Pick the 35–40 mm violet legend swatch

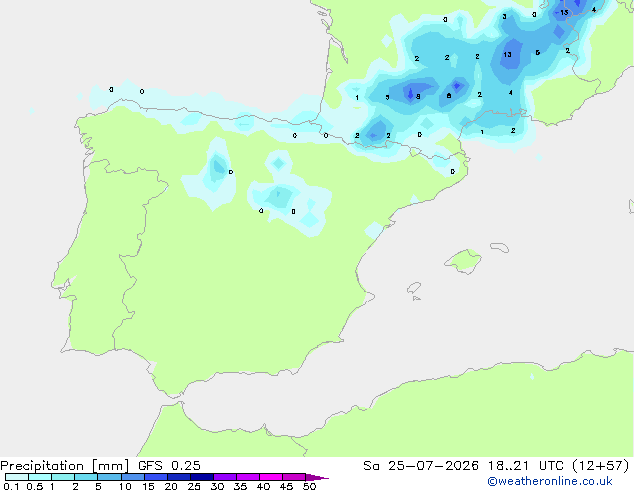248,477
